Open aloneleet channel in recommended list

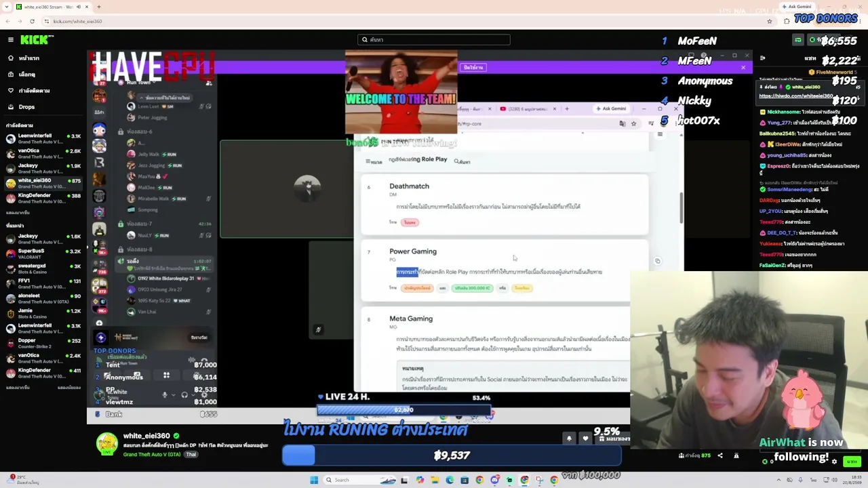[43, 298]
